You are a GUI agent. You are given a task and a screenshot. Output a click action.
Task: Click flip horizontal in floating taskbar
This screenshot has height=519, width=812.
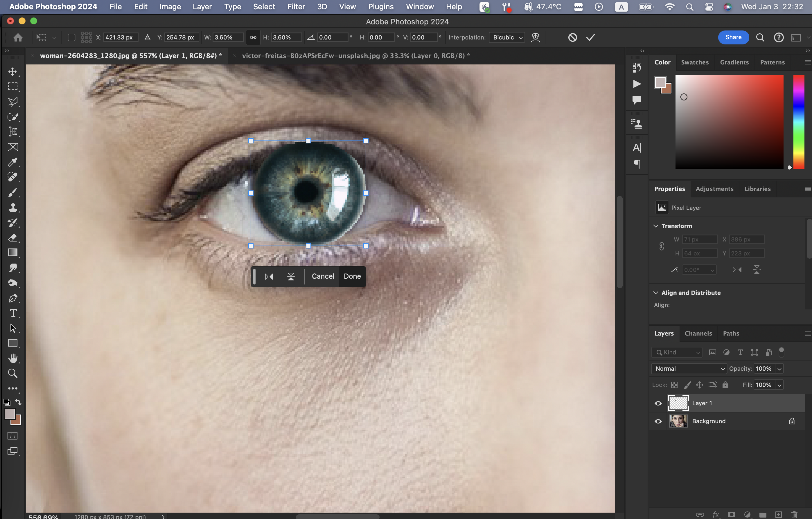269,276
